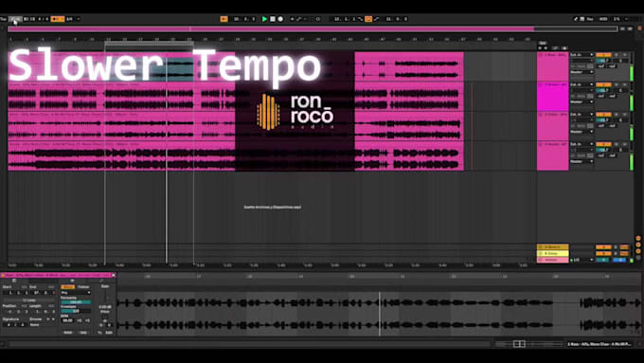The image size is (644, 363).
Task: Double the clip tempo with ×2 button
Action: [x=87, y=320]
